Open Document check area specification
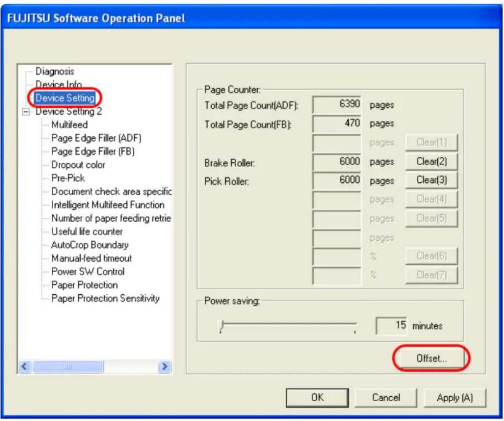 111,192
